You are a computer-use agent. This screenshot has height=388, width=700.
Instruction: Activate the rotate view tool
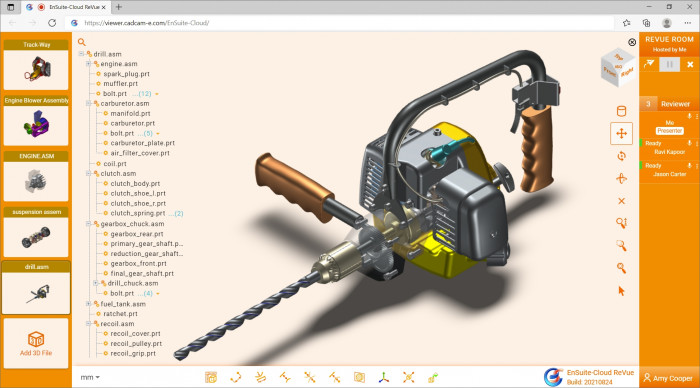coord(621,156)
